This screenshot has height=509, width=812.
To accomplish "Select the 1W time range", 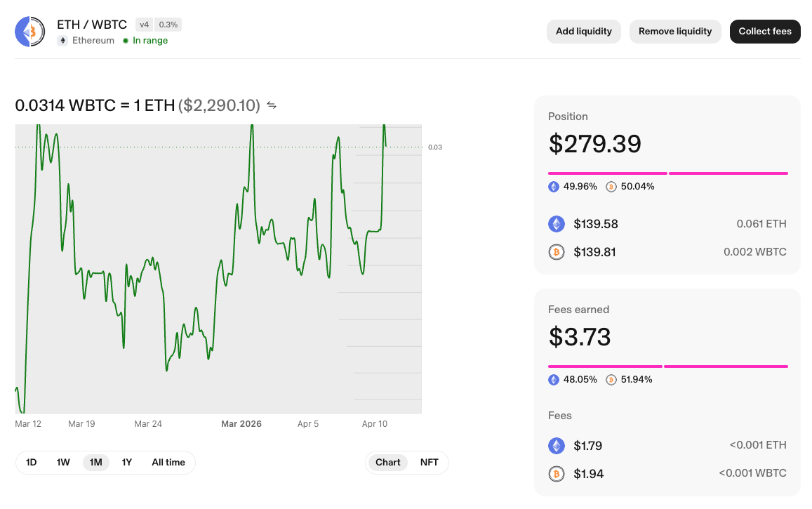I will 63,463.
